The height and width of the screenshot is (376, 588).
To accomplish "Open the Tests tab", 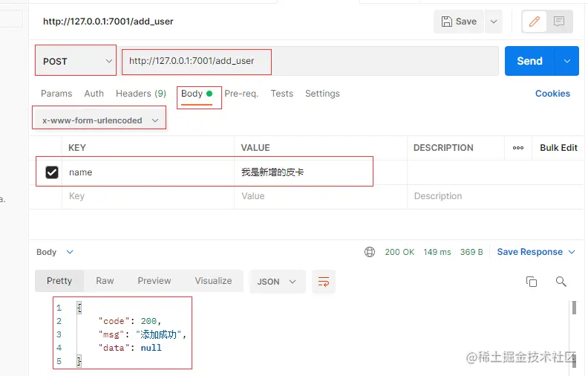I will point(282,94).
